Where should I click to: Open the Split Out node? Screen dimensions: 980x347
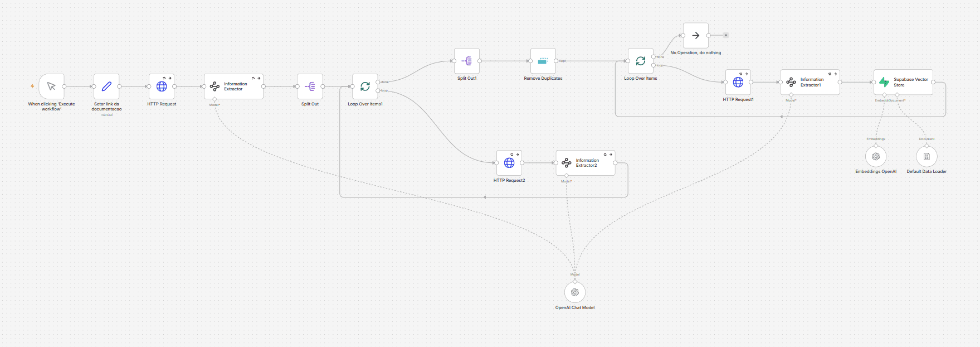point(310,86)
